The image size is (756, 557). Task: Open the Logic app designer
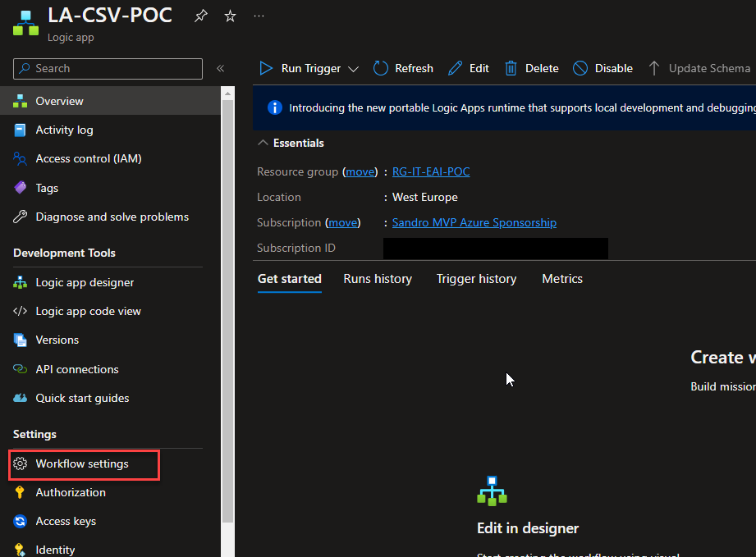click(85, 282)
